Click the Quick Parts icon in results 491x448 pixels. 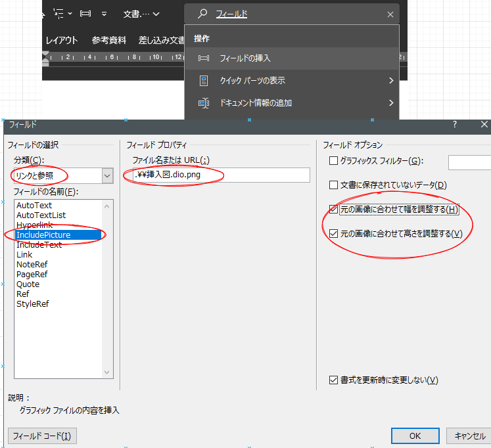tap(204, 81)
